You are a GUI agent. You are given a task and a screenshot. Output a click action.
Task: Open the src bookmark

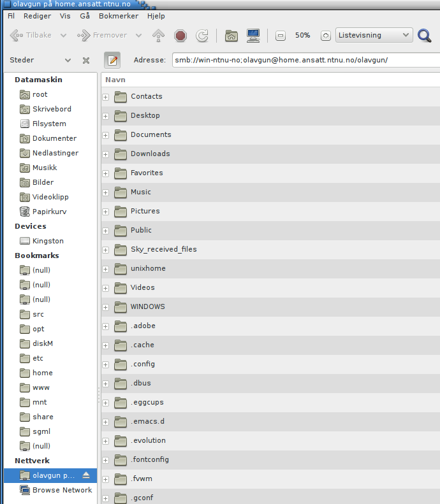click(32, 314)
